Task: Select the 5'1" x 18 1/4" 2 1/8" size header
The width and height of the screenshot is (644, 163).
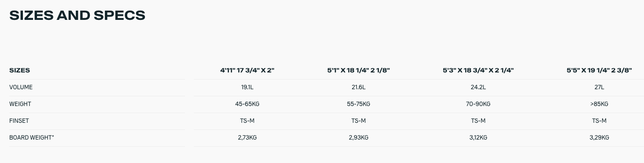Action: coord(359,70)
